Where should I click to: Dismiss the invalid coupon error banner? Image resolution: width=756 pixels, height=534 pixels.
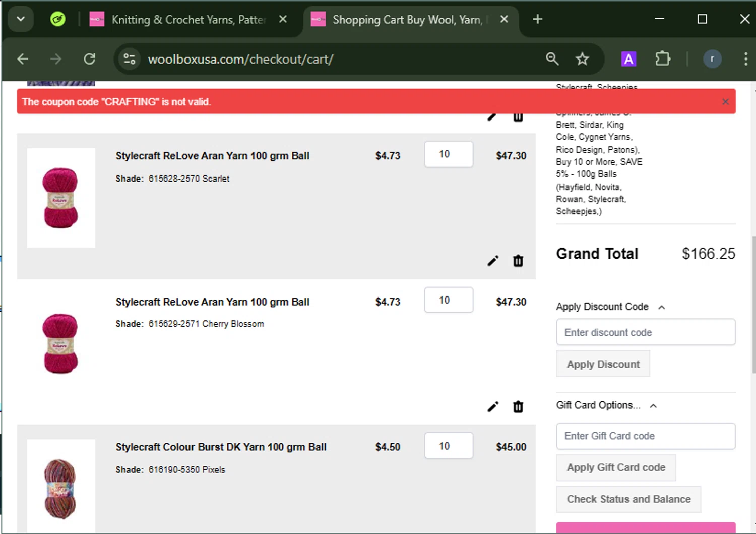pyautogui.click(x=725, y=101)
